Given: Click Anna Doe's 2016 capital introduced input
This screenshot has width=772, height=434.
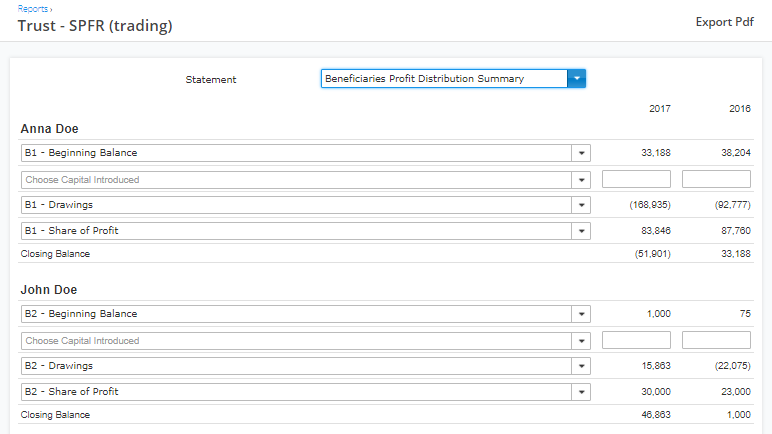Looking at the screenshot, I should click(716, 179).
